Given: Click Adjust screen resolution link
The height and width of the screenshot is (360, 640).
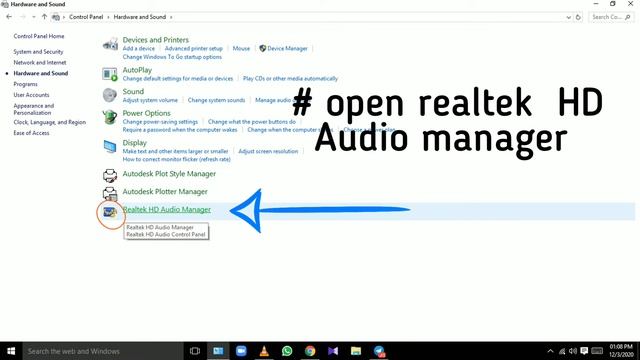Looking at the screenshot, I should point(268,151).
